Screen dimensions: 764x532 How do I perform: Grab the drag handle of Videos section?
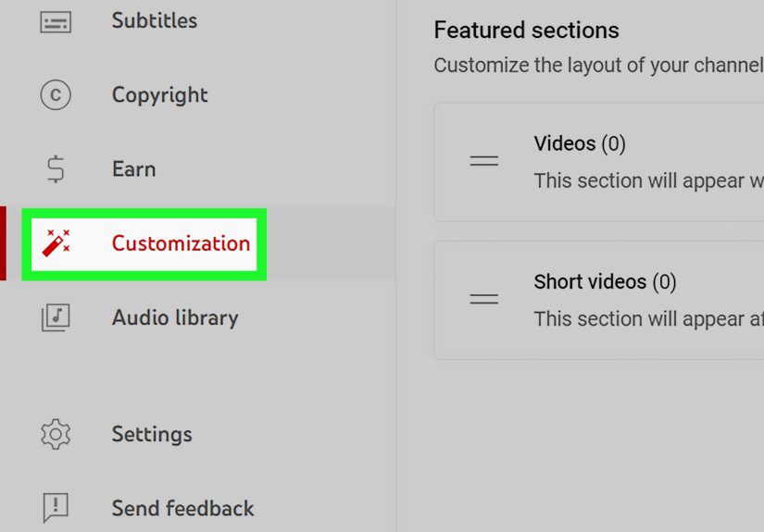point(483,161)
